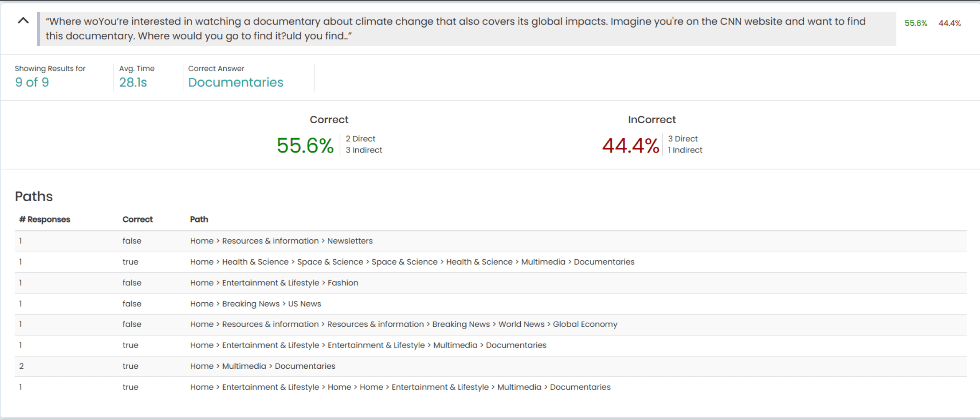Select the Breaking News > US News row
This screenshot has height=419, width=980.
256,304
